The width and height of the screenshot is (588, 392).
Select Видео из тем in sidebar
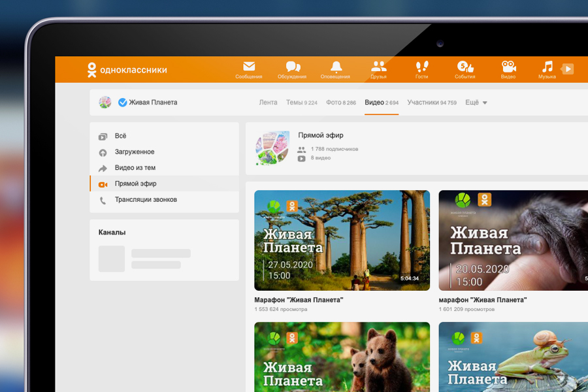click(x=164, y=168)
